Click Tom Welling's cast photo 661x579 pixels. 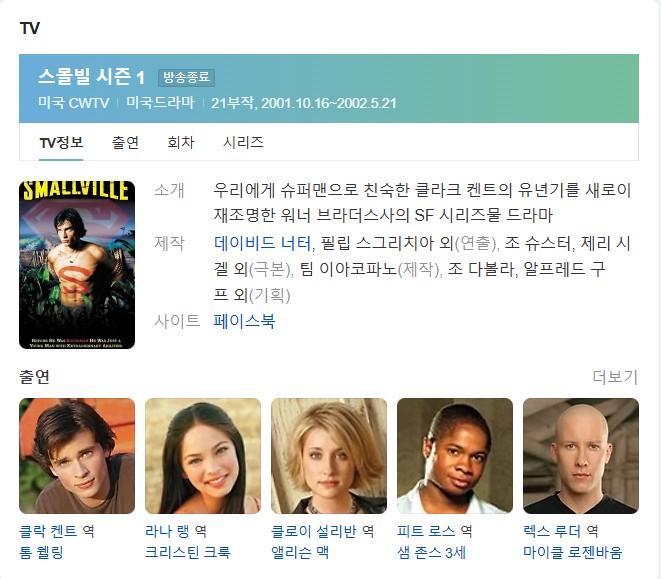[77, 456]
